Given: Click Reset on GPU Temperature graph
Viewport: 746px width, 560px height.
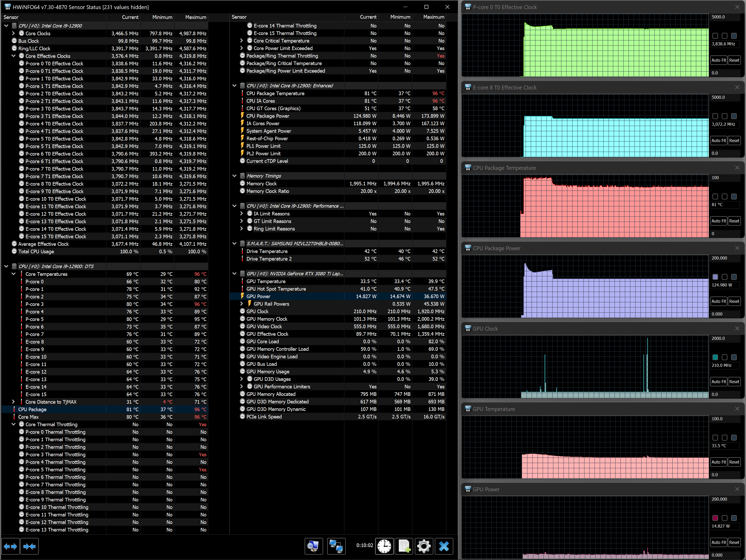Looking at the screenshot, I should click(734, 462).
